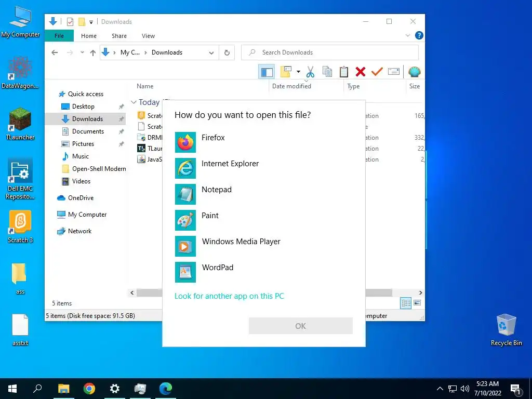Select Videos in the navigation pane
The image size is (532, 399).
tap(81, 181)
